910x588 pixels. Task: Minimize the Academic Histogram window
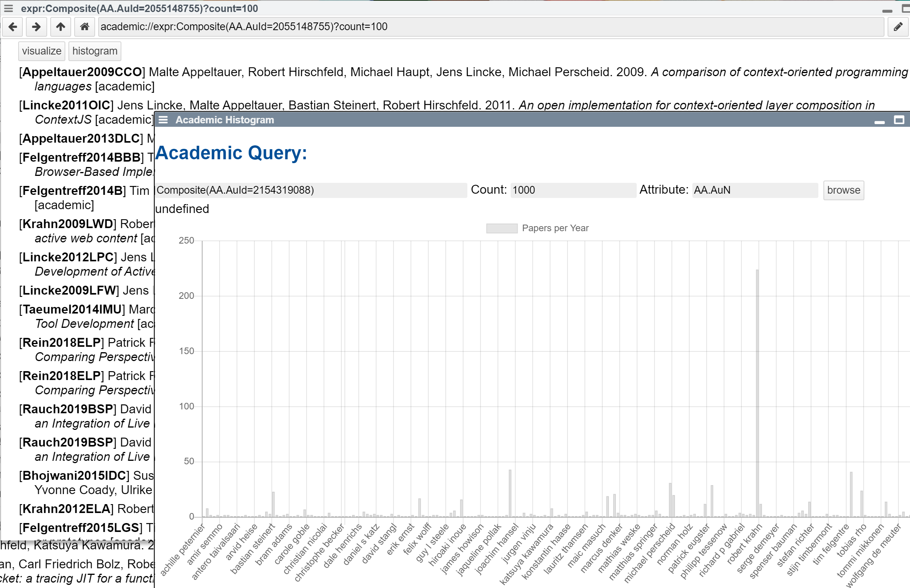879,121
